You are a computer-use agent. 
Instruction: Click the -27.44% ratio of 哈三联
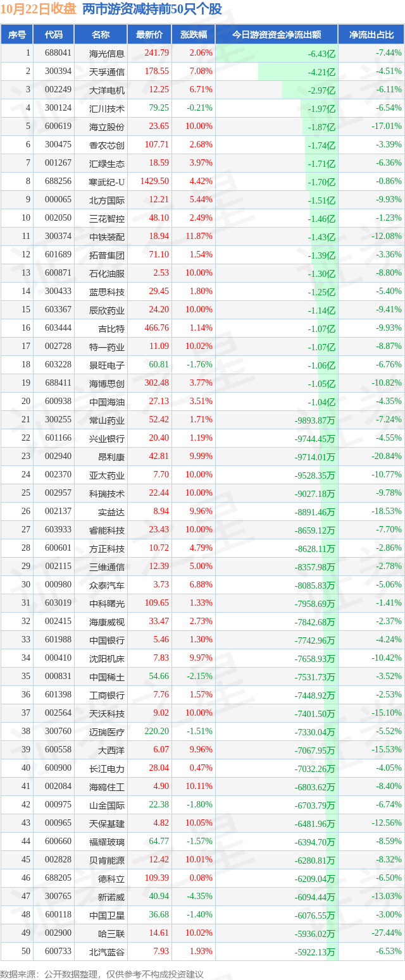[x=388, y=933]
